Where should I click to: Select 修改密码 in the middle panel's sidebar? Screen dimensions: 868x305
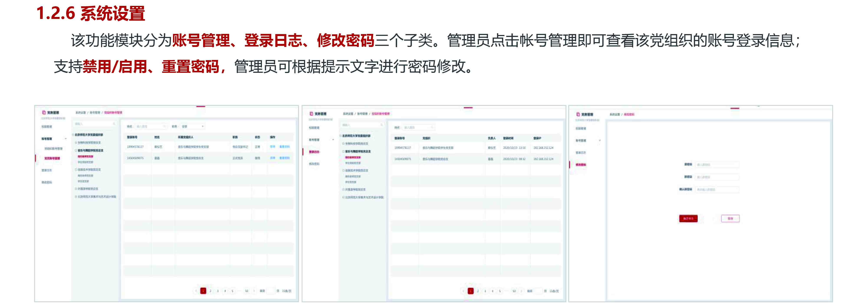[x=314, y=164]
